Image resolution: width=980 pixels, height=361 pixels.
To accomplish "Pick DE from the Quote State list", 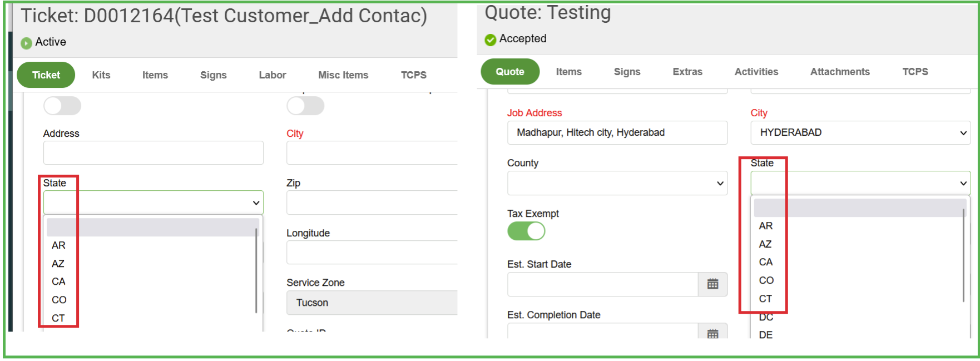I will pyautogui.click(x=765, y=335).
